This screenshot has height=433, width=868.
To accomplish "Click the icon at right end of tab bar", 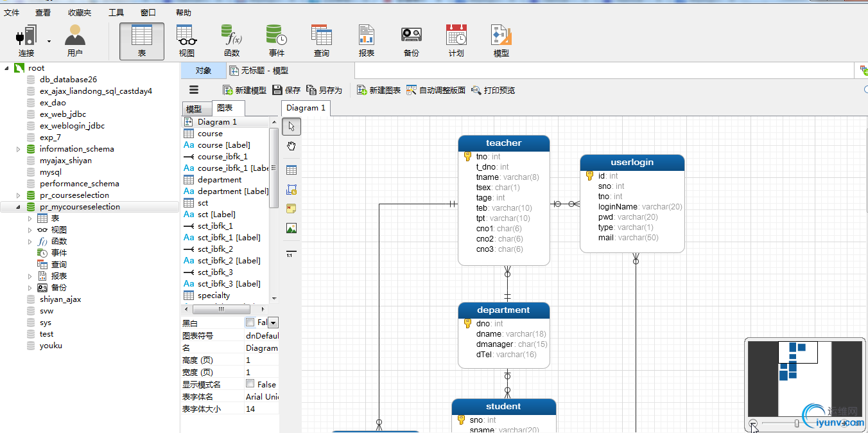I will 864,71.
